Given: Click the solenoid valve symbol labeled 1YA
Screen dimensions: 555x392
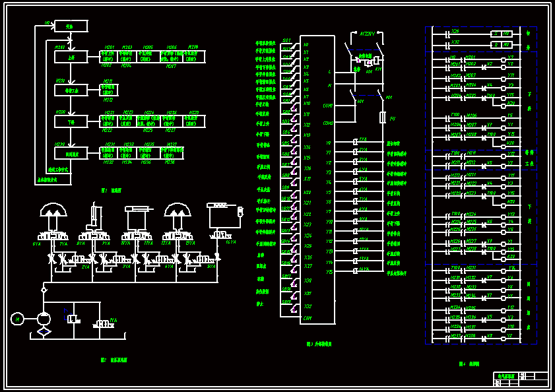Looking at the screenshot, I should [x=104, y=323].
